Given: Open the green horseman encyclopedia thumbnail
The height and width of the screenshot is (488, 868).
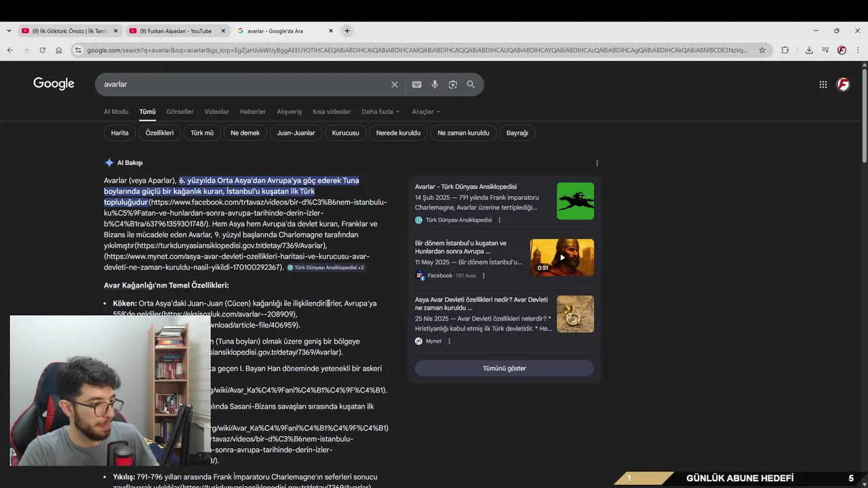Looking at the screenshot, I should [x=575, y=201].
